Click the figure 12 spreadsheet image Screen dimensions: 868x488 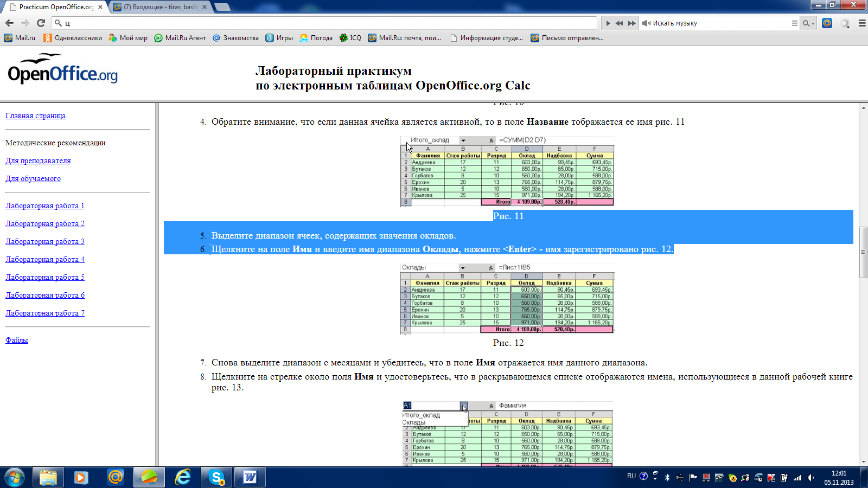507,299
